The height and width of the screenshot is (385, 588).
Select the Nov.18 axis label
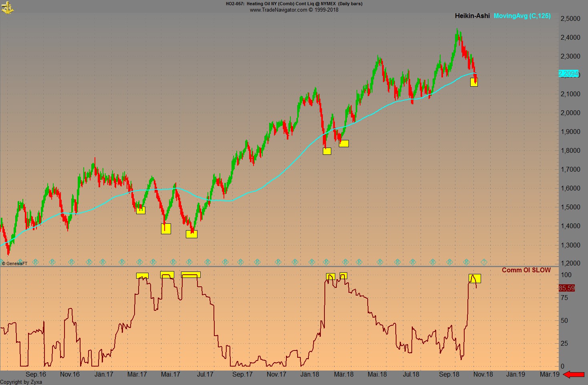pos(484,374)
